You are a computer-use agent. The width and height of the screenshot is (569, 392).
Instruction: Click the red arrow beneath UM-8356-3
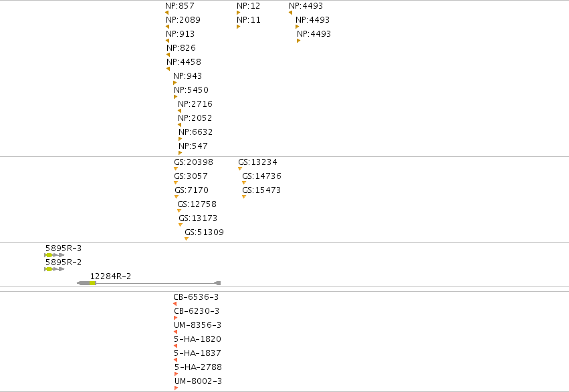click(176, 332)
